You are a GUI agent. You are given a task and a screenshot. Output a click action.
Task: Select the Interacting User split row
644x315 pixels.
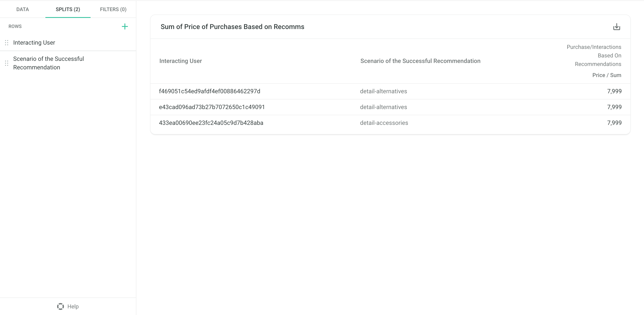(68, 42)
